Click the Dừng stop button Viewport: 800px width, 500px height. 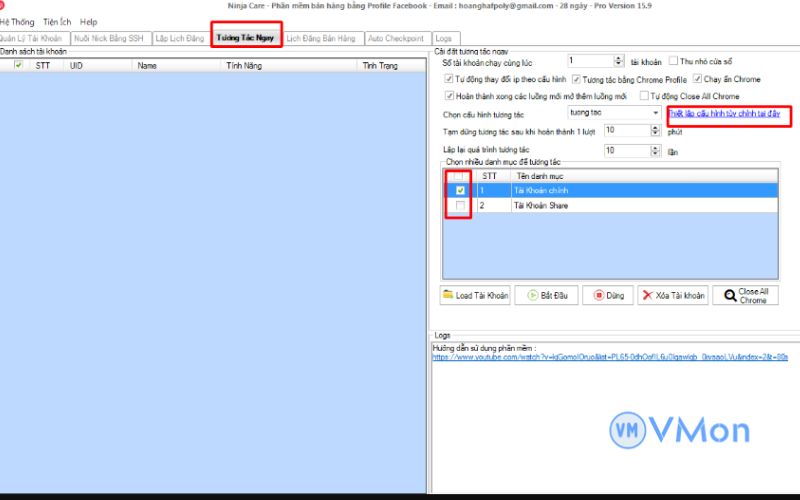[x=610, y=296]
